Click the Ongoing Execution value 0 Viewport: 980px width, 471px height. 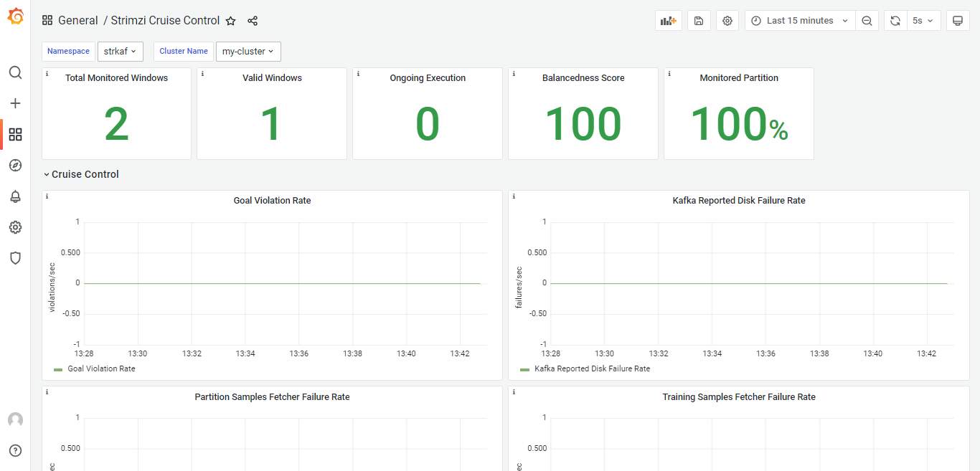click(x=428, y=124)
